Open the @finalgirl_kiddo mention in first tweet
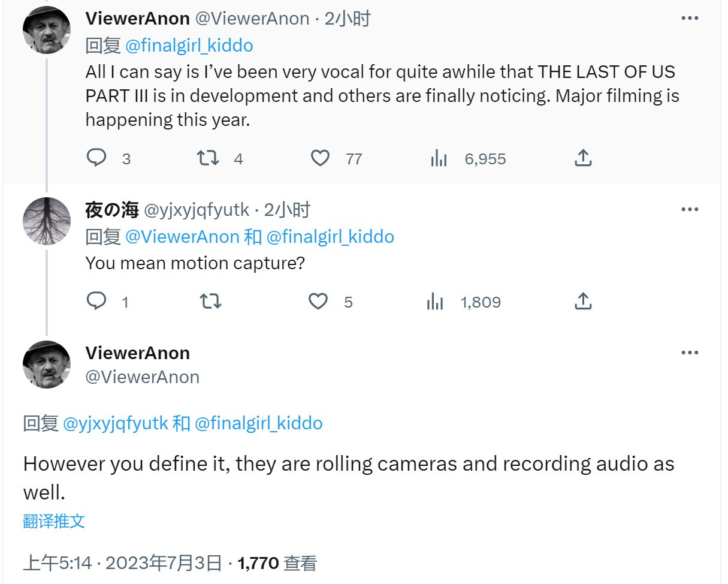 (x=189, y=46)
